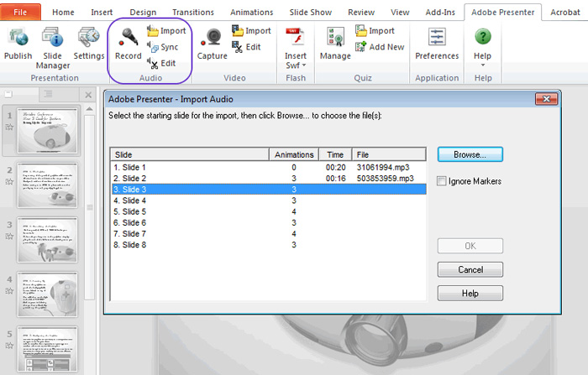Open the Animations ribbon tab

[252, 12]
